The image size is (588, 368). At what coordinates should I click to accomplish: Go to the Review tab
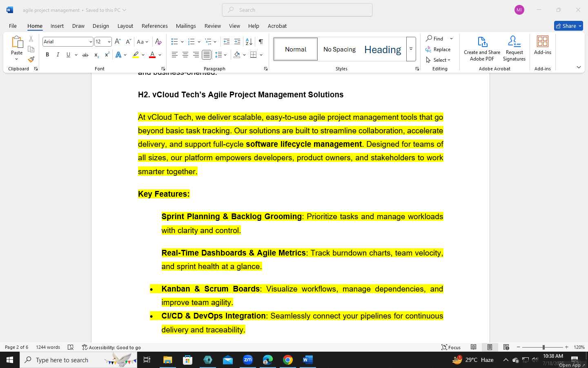coord(213,26)
